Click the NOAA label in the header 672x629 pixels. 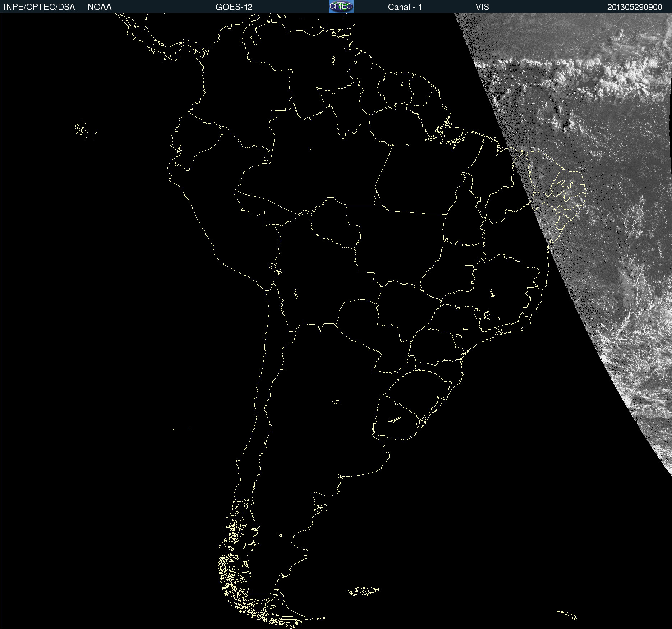[100, 7]
